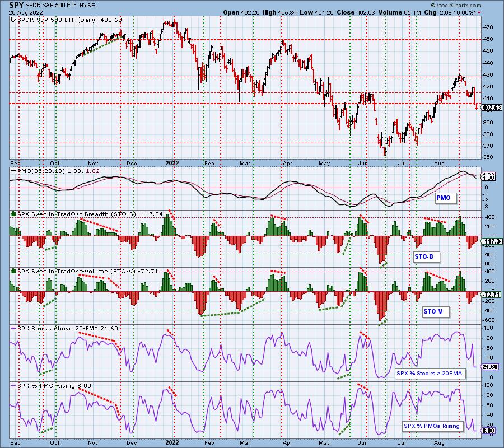This screenshot has width=504, height=448.
Task: Click the Sep label on bottom axis
Action: click(15, 443)
